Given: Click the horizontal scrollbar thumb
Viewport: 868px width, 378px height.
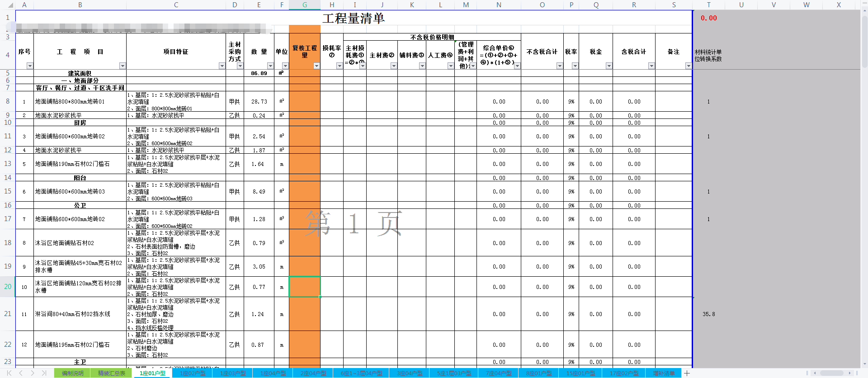Looking at the screenshot, I should click(832, 373).
